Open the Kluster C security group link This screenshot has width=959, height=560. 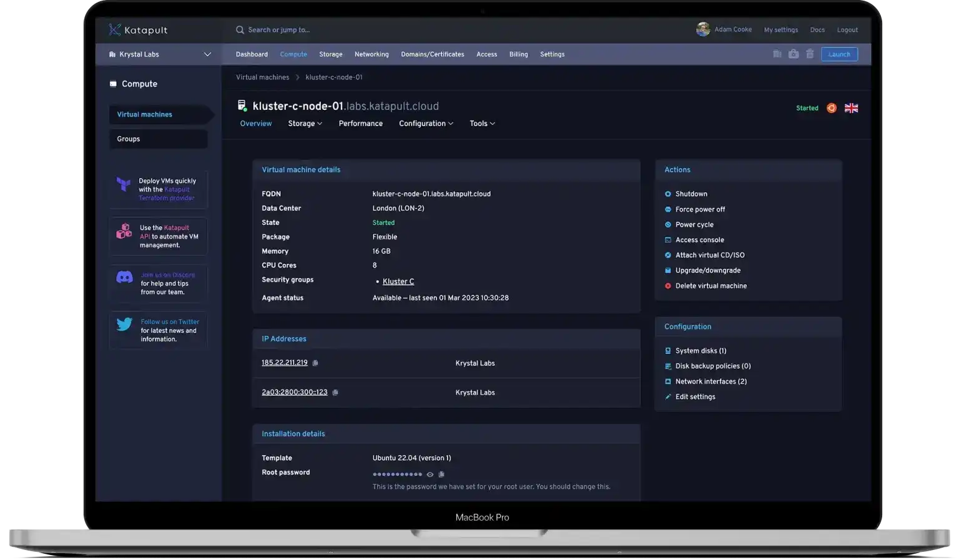[398, 282]
